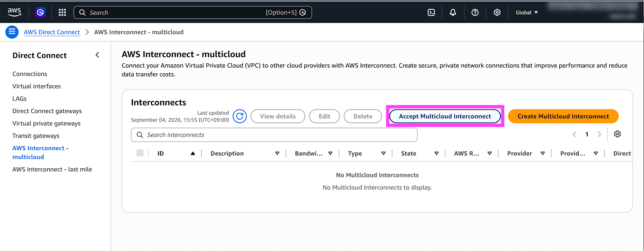Viewport: 644px width, 251px height.
Task: Open the notifications bell
Action: 453,12
